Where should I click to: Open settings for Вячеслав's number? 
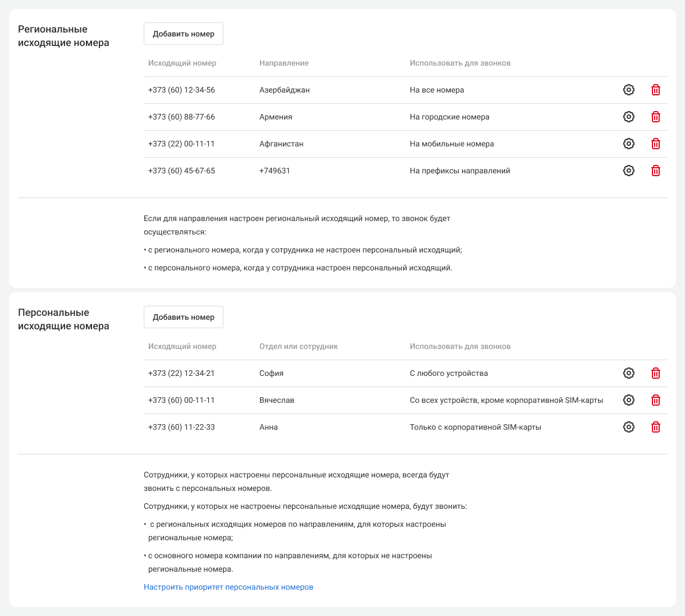[x=629, y=400]
